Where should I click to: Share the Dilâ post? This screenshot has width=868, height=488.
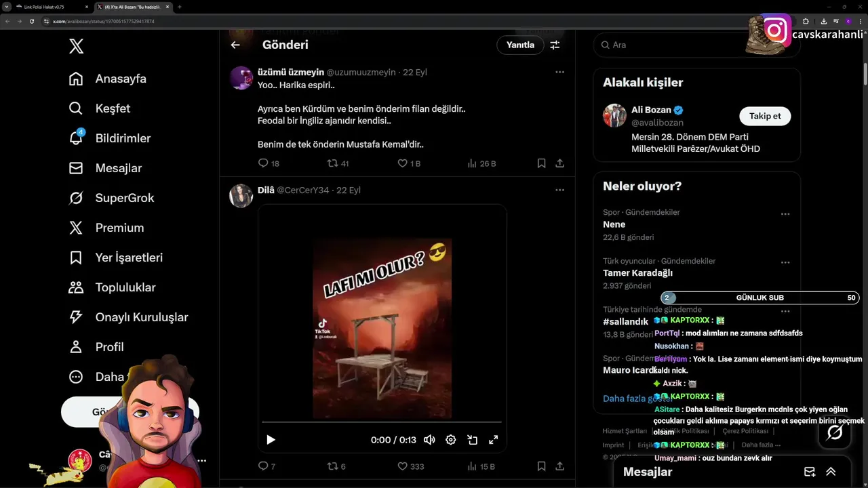(559, 466)
